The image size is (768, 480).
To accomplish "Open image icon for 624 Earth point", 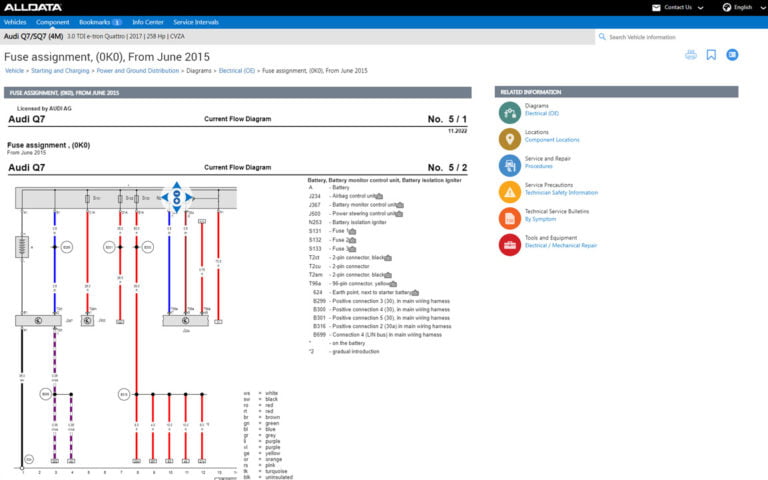I will tap(415, 293).
